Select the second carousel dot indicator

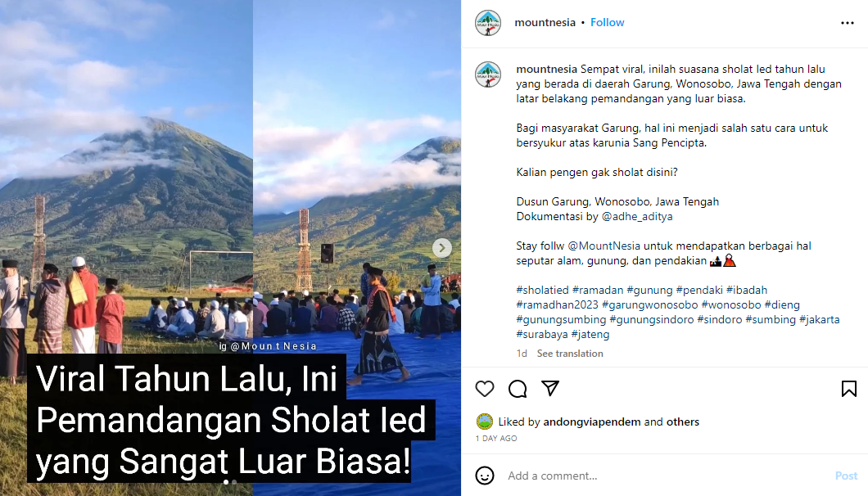[x=235, y=482]
